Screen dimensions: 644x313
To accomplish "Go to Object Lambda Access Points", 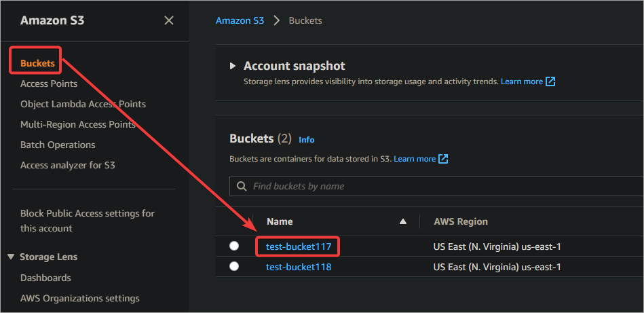I will 83,105.
